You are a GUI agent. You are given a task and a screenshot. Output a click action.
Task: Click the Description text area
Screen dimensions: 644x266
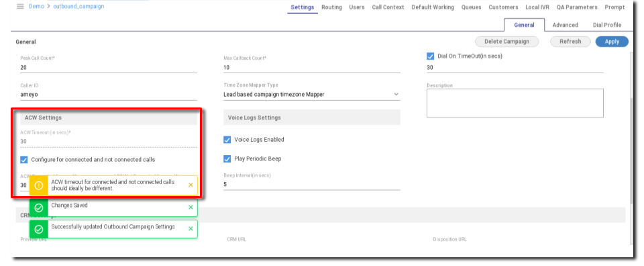point(515,103)
